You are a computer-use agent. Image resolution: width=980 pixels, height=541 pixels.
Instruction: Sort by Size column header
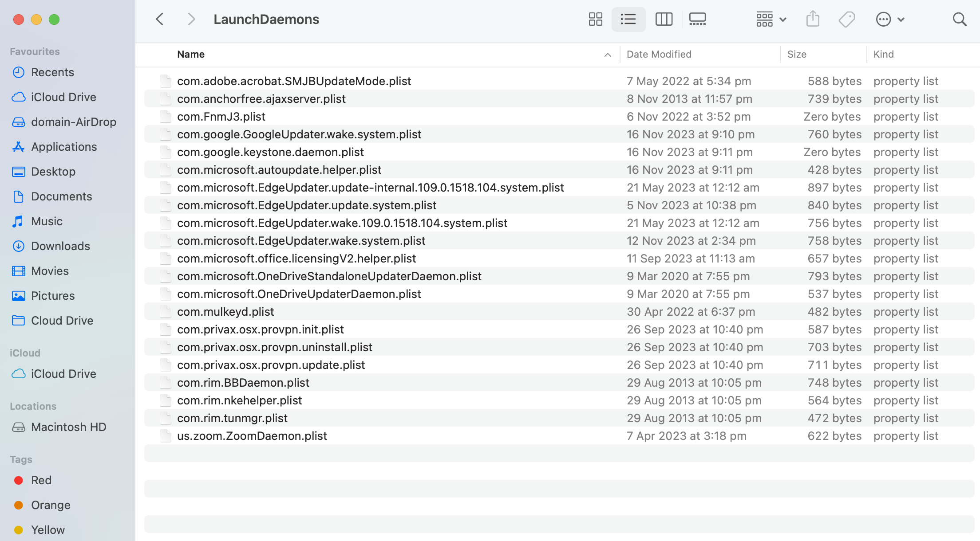coord(796,54)
